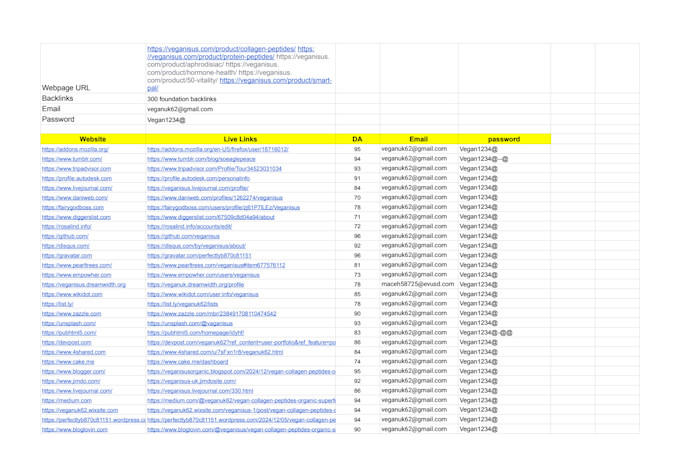This screenshot has height=459, width=680.
Task: Open the list.ly/veganuk62/lists live link
Action: pyautogui.click(x=183, y=304)
